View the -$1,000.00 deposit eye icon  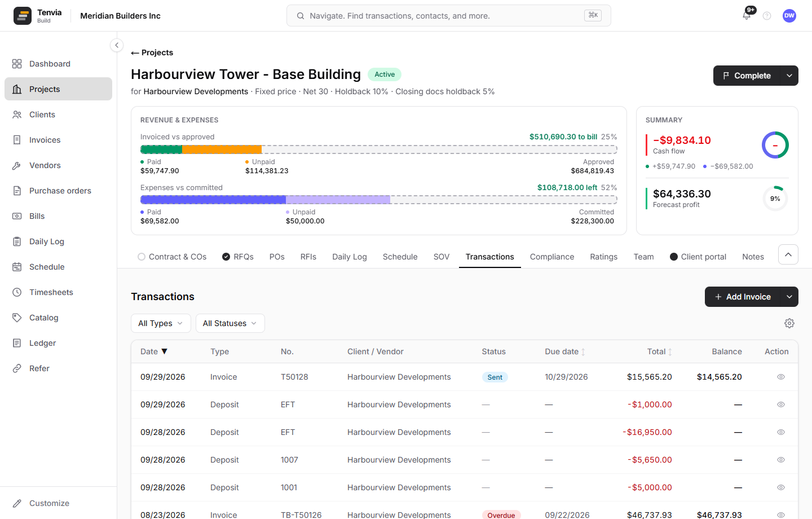pos(781,404)
